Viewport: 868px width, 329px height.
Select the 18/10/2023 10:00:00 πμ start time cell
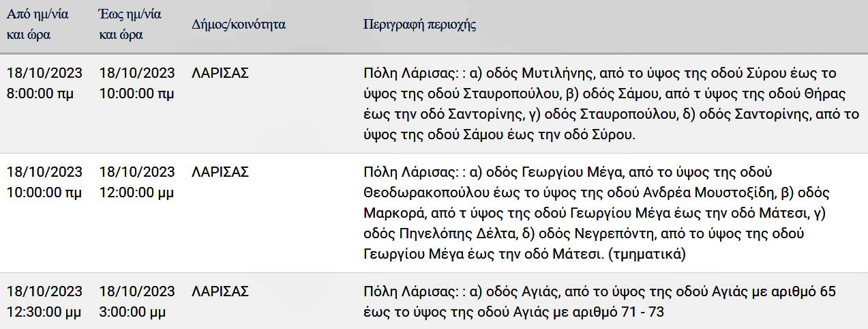click(44, 182)
